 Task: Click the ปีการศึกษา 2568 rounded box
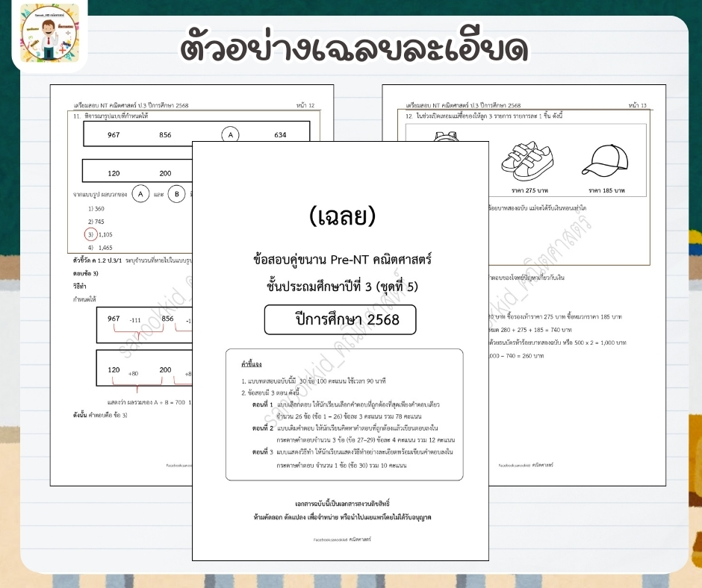point(340,320)
